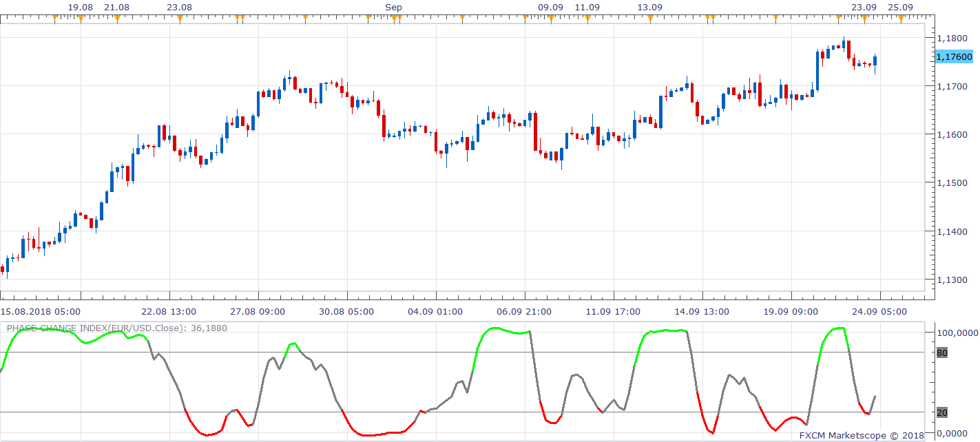Screen dimensions: 980x442
Task: Click the timeline marker under 09.09
Action: coord(551,19)
